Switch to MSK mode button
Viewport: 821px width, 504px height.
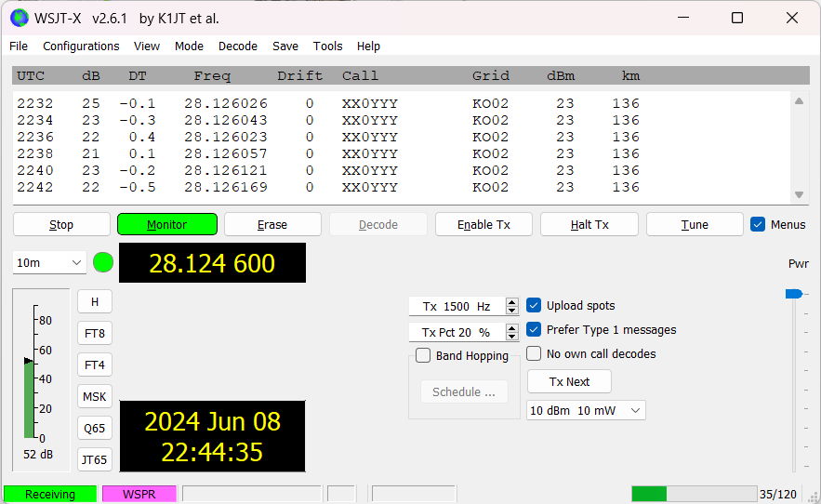pyautogui.click(x=95, y=397)
